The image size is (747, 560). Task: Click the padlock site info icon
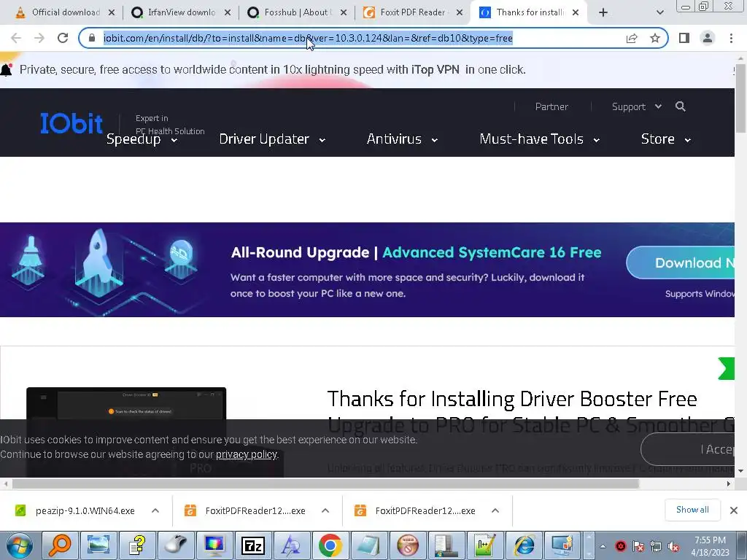click(92, 38)
